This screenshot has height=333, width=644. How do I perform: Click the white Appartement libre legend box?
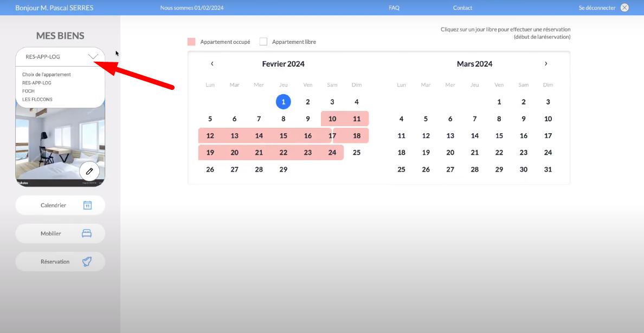(x=263, y=42)
